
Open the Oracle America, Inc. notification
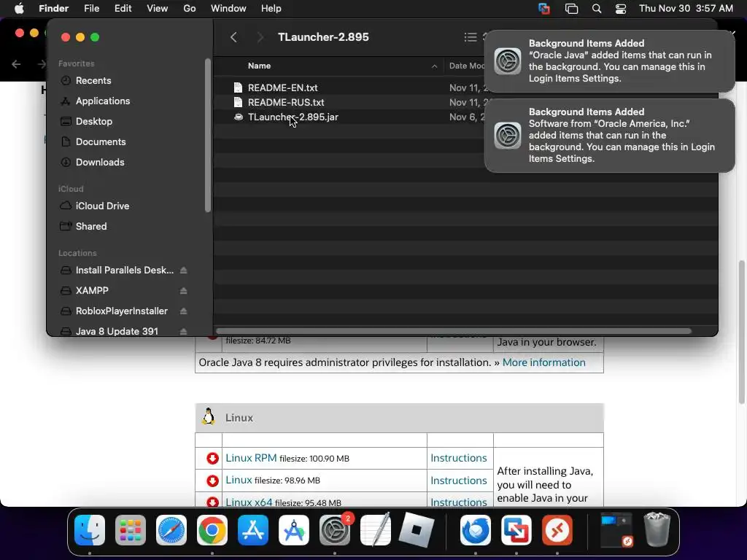coord(609,135)
